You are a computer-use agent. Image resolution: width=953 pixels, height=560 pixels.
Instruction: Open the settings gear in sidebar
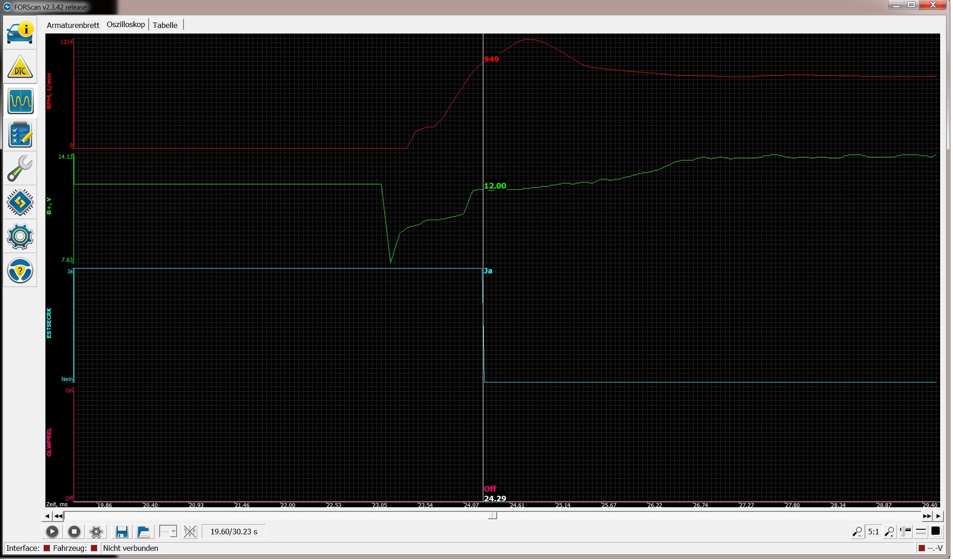pyautogui.click(x=20, y=237)
